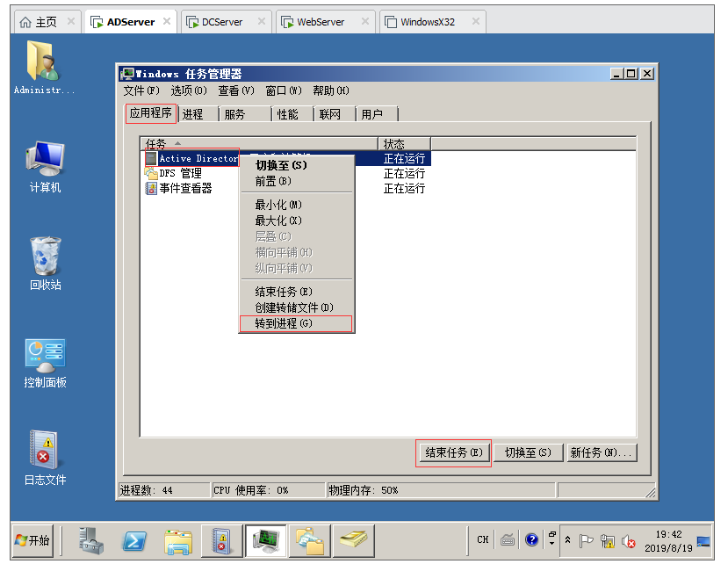Click the Task Manager taskbar icon
This screenshot has width=728, height=564.
click(264, 540)
